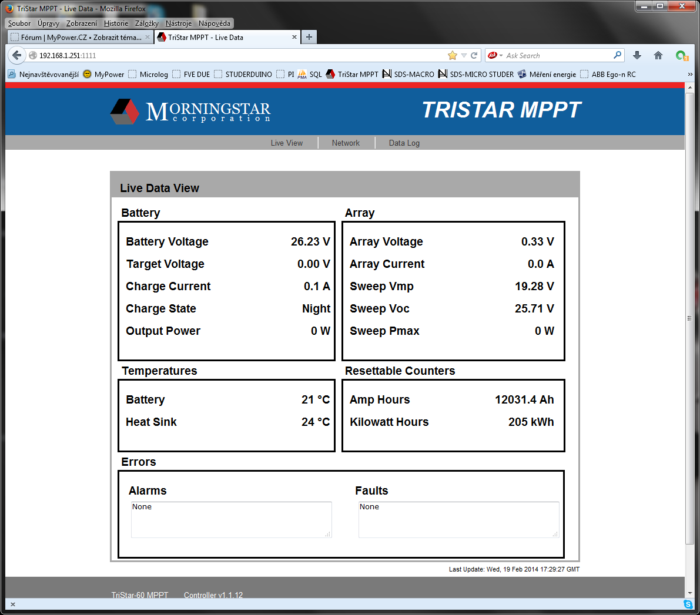Open the Úpravy menu
The width and height of the screenshot is (700, 615).
[48, 23]
